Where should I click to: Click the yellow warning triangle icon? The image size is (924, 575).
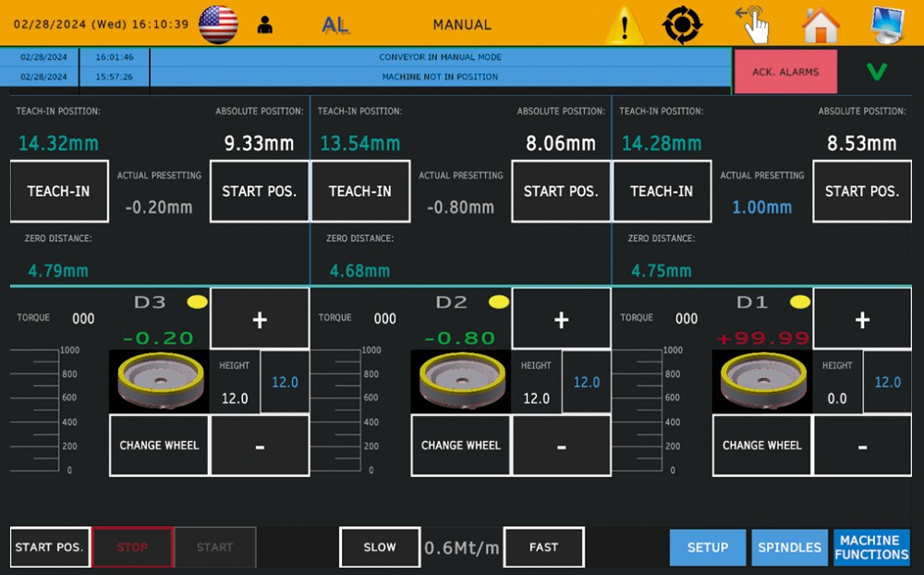625,25
